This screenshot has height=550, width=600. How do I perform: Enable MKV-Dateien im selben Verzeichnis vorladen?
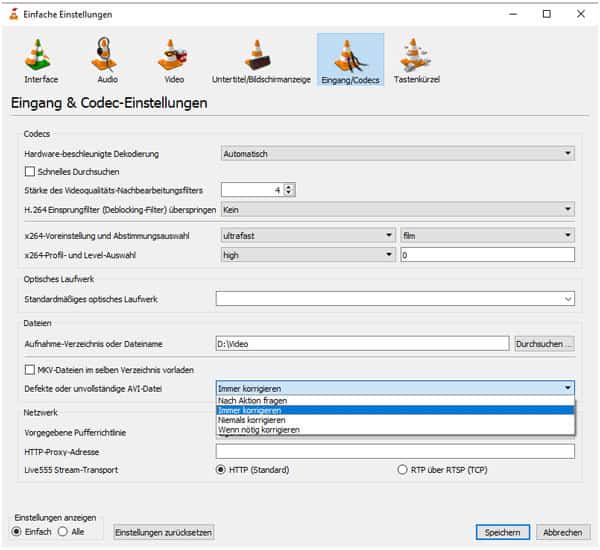(29, 370)
